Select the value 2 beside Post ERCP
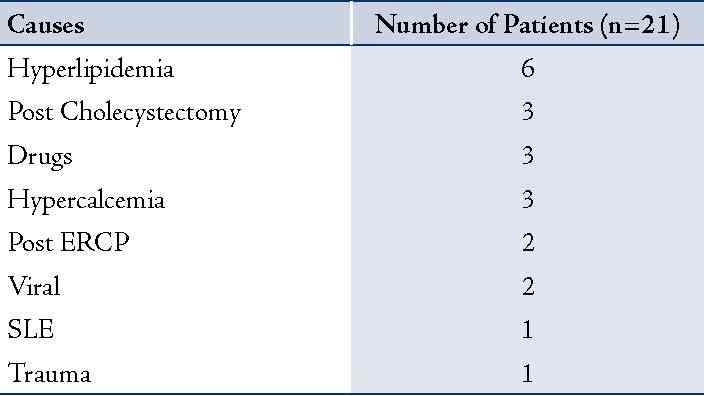706x396 pixels. click(x=528, y=243)
